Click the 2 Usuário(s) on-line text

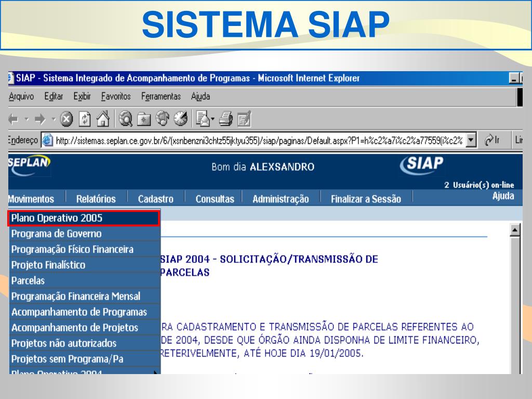[479, 185]
